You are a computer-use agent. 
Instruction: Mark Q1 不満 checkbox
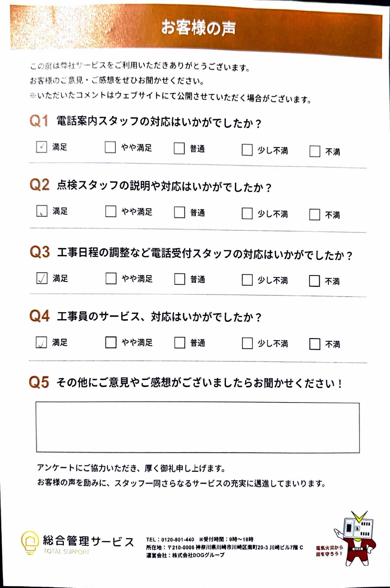tap(315, 151)
